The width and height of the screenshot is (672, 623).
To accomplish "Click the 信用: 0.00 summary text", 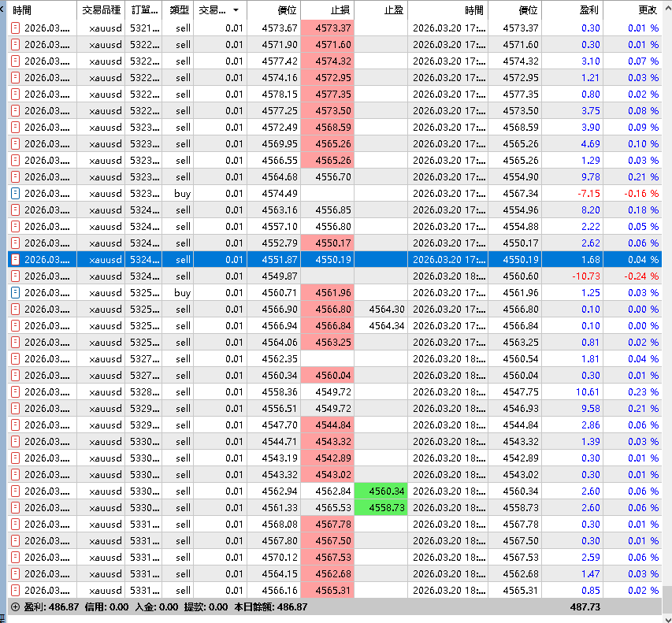I will point(106,607).
